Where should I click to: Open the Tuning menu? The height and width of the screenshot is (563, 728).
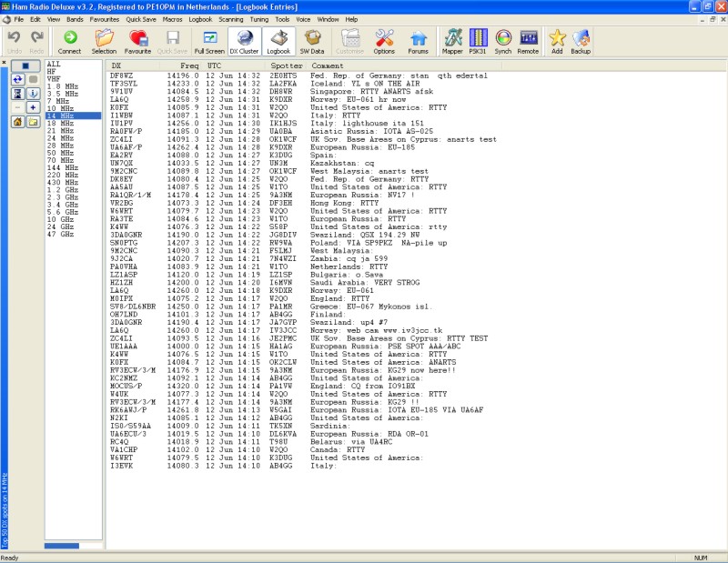[x=259, y=19]
